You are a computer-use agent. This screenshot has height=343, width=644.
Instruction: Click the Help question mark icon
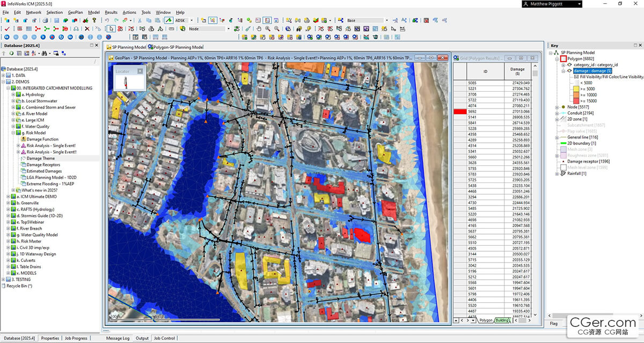pyautogui.click(x=94, y=20)
